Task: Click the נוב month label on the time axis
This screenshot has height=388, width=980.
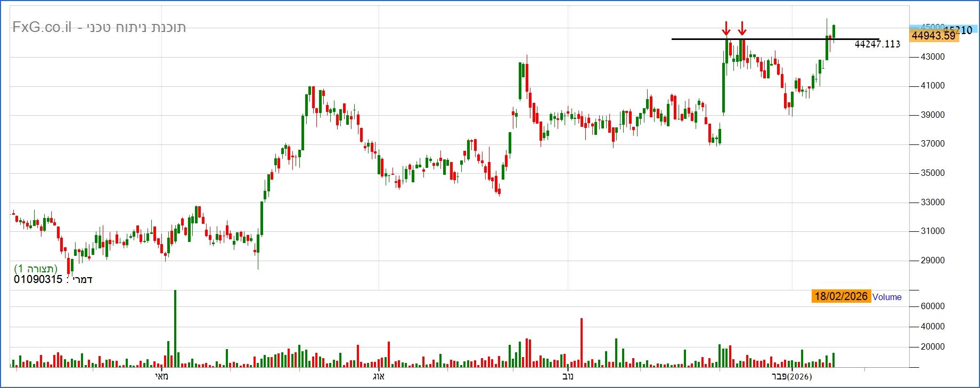Action: point(568,377)
